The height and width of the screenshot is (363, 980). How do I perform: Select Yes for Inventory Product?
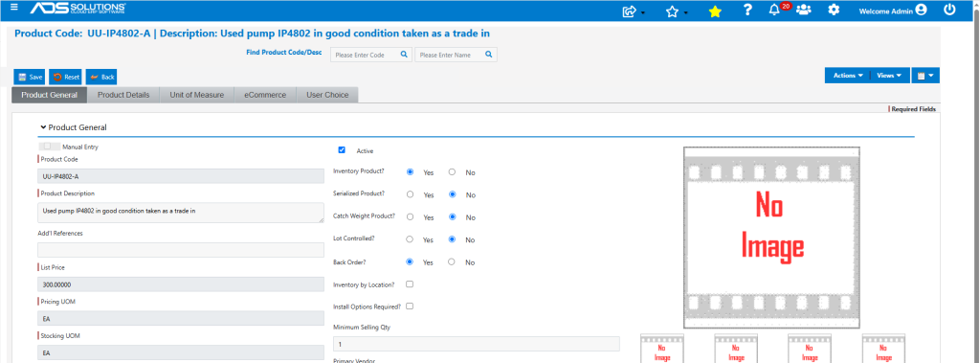[410, 172]
